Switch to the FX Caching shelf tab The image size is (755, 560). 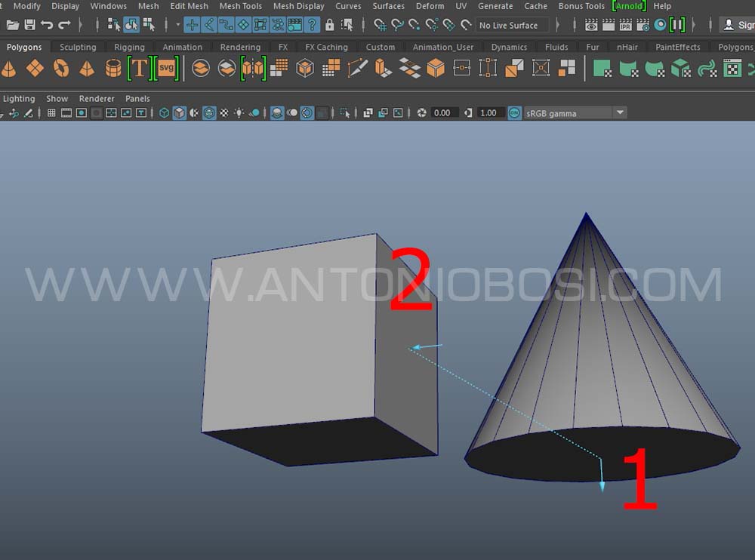(326, 47)
